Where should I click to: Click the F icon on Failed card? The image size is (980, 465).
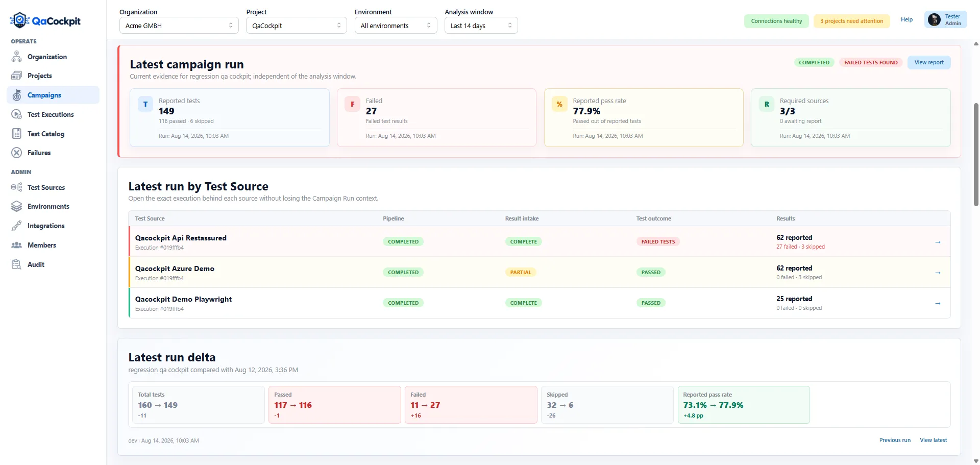click(x=353, y=104)
